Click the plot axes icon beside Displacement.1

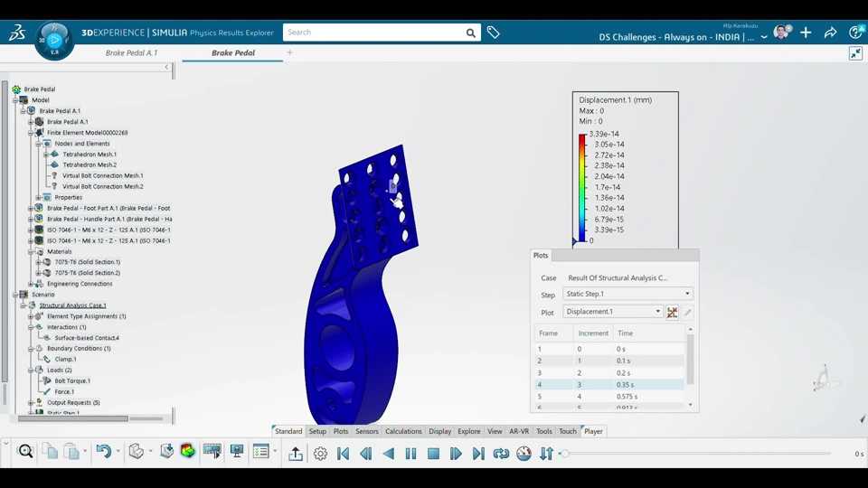tap(672, 312)
